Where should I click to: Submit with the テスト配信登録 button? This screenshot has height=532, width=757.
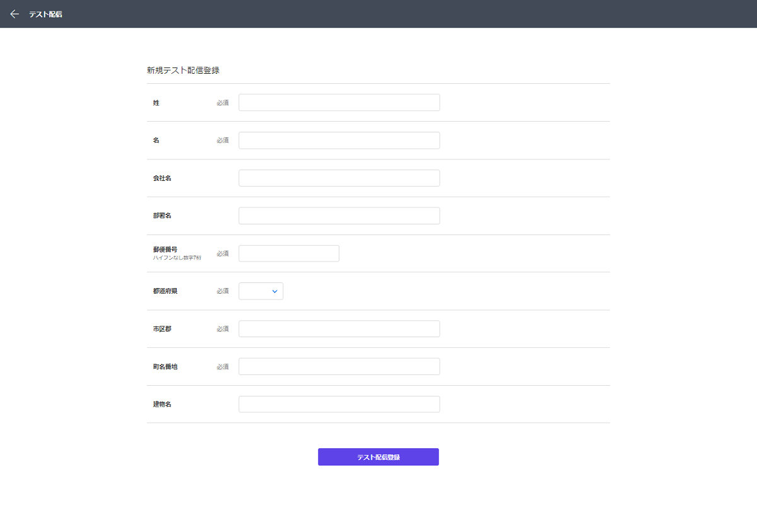tap(378, 457)
